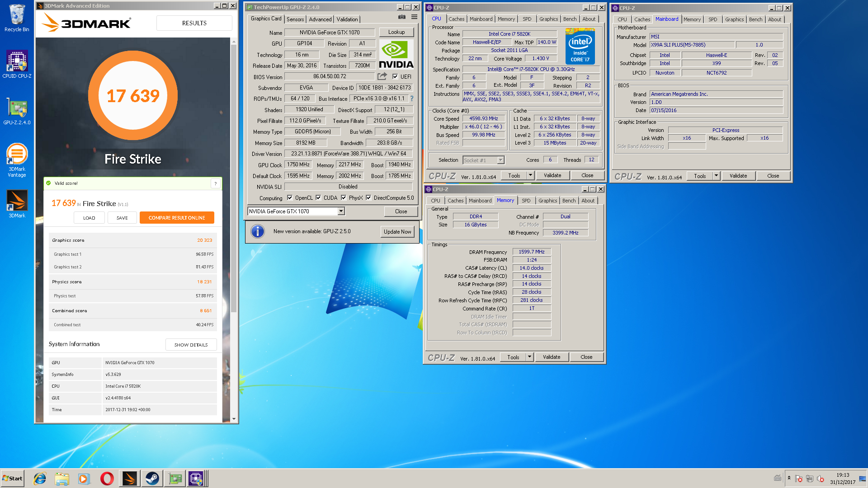
Task: Switch to GPU-Z taskbar icon
Action: (175, 479)
